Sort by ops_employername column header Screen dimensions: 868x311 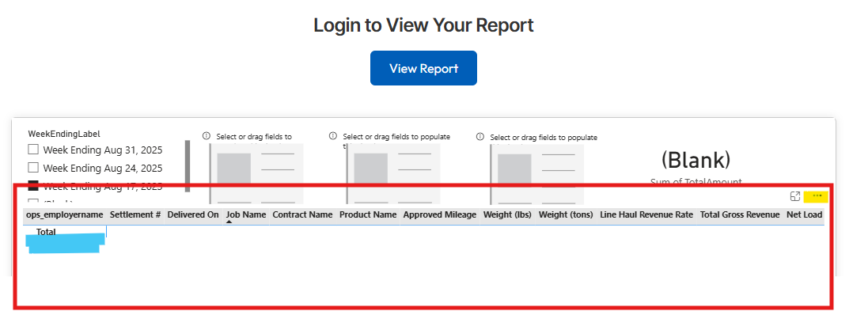click(x=65, y=214)
